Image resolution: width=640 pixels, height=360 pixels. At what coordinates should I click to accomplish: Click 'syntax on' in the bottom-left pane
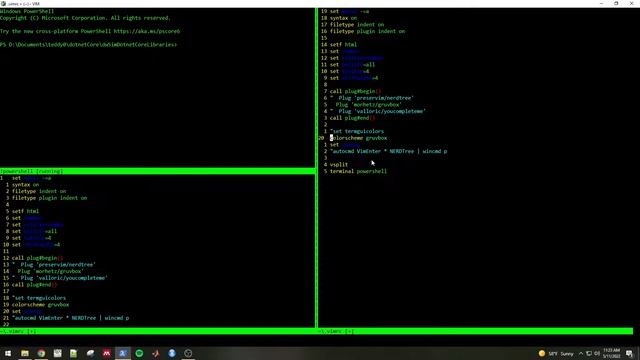point(25,184)
